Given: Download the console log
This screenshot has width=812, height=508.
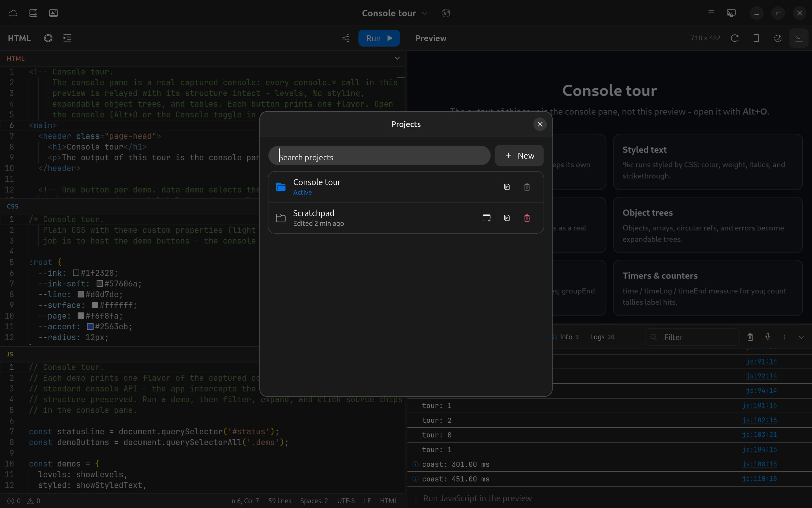Looking at the screenshot, I should [x=767, y=337].
